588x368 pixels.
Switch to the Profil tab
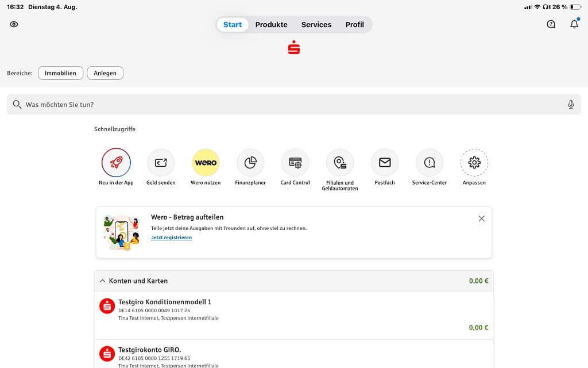[x=355, y=25]
